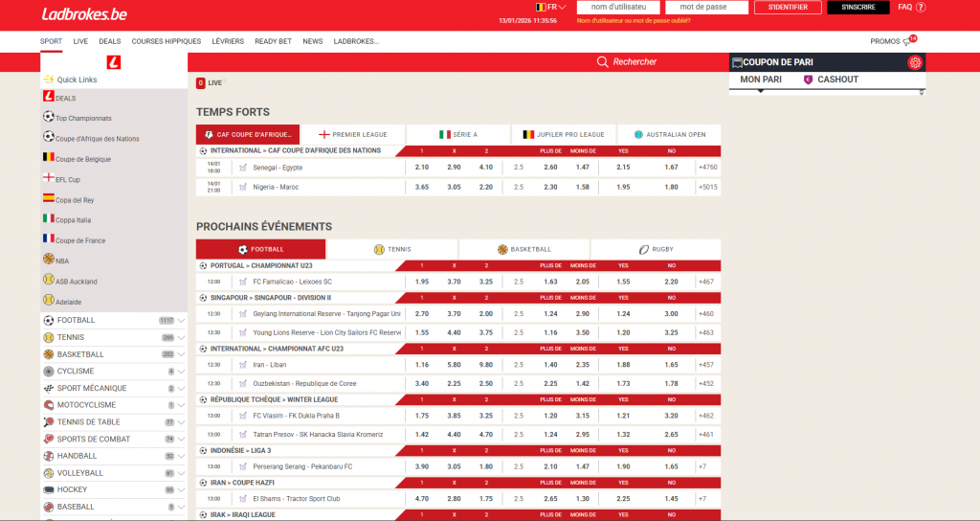Open coupon settings gear icon
The width and height of the screenshot is (980, 521).
[915, 62]
